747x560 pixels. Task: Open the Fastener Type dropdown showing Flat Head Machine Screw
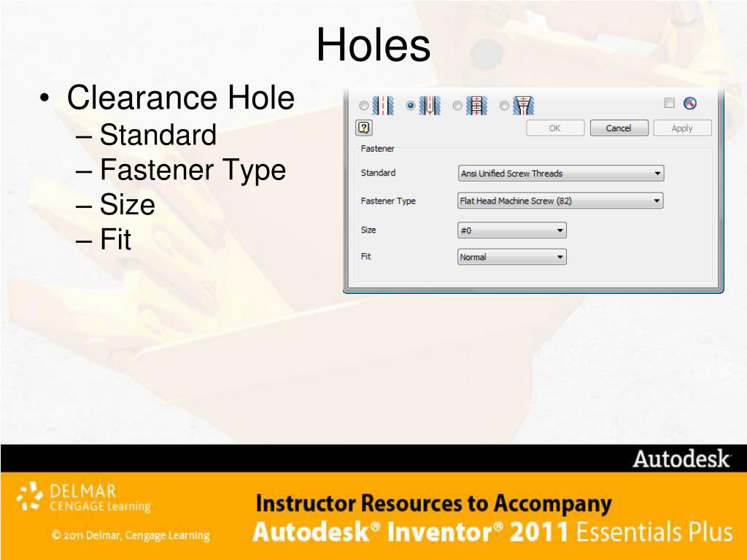tap(560, 201)
